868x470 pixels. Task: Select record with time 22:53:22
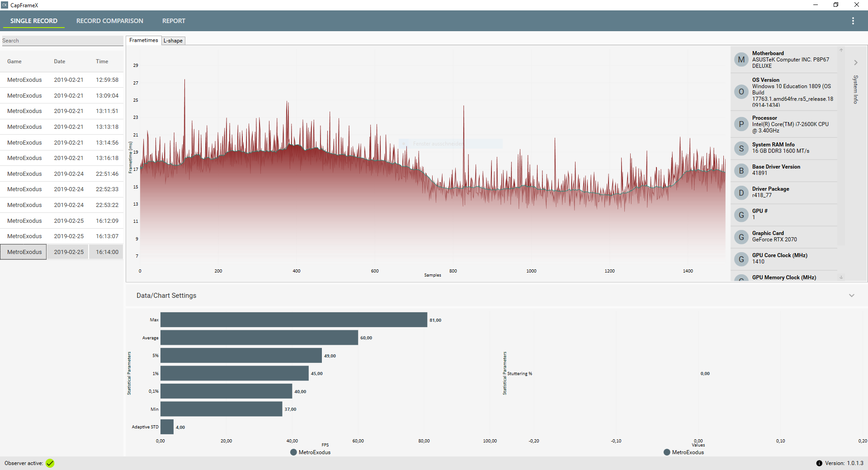[62, 205]
